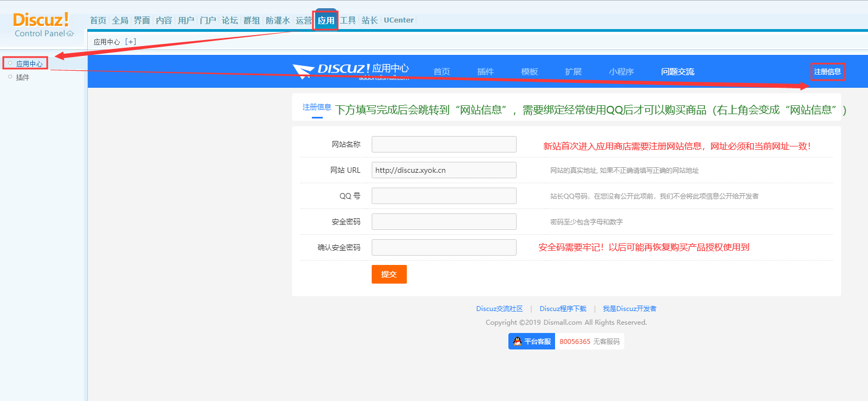Click the breadcrumb text 应用中心
This screenshot has width=868, height=401.
(x=107, y=42)
